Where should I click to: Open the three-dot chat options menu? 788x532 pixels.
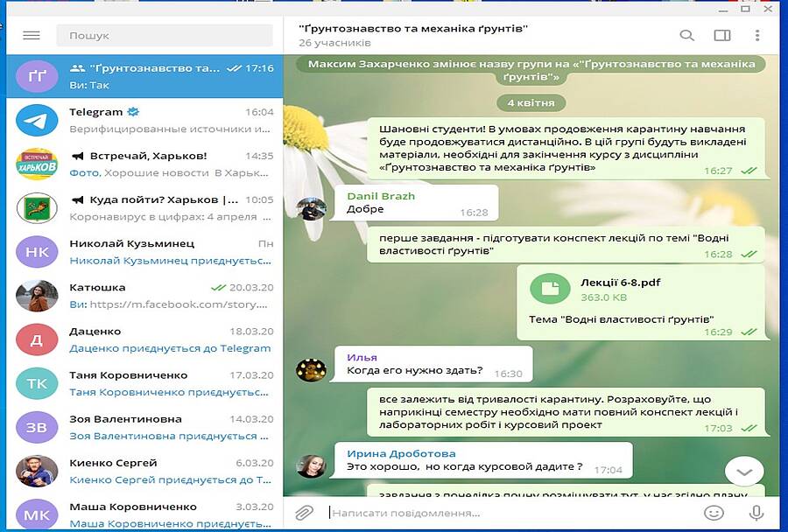point(757,36)
